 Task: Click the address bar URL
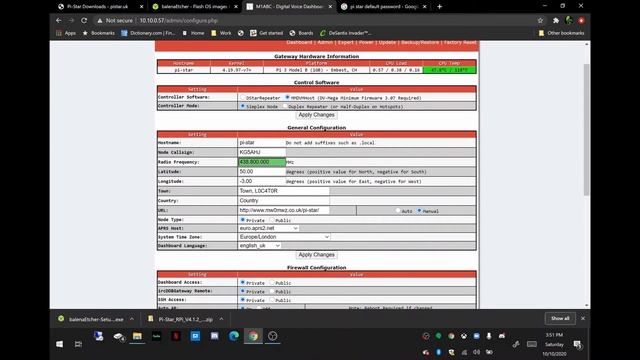click(x=179, y=20)
